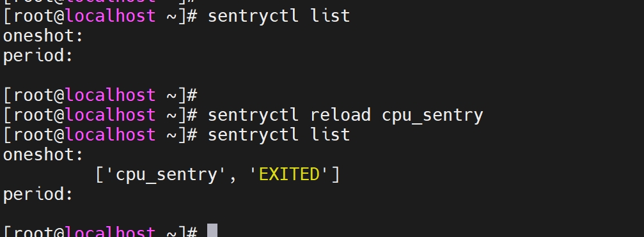Click the yellow EXITED status text
The image size is (644, 237).
point(290,174)
